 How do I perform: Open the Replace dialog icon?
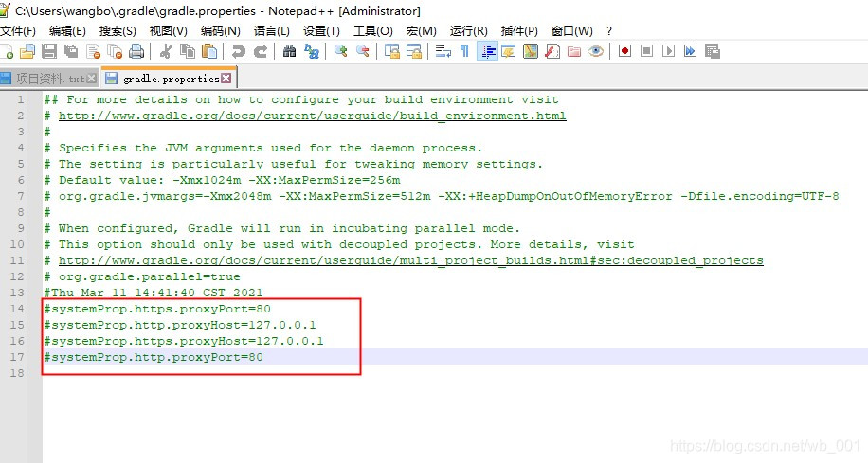pos(312,51)
